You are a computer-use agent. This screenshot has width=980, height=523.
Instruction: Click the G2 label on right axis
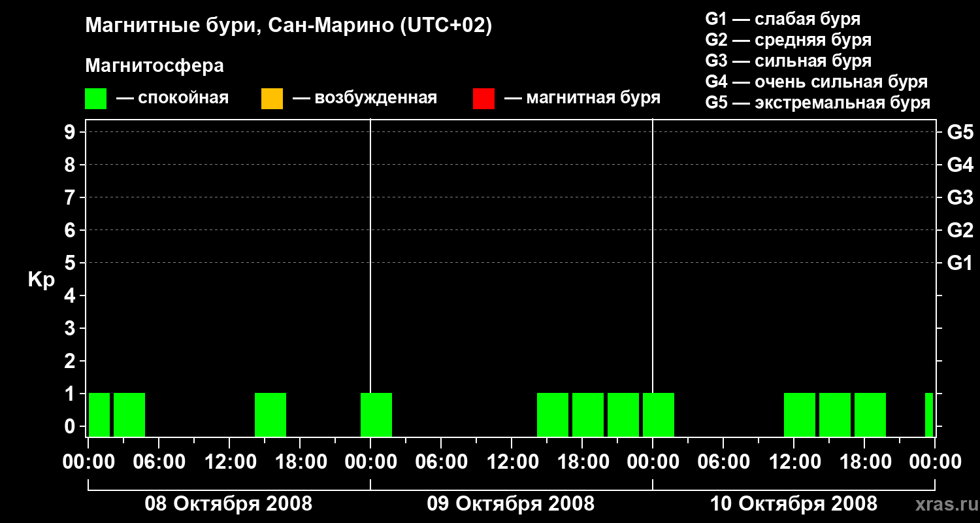point(960,230)
